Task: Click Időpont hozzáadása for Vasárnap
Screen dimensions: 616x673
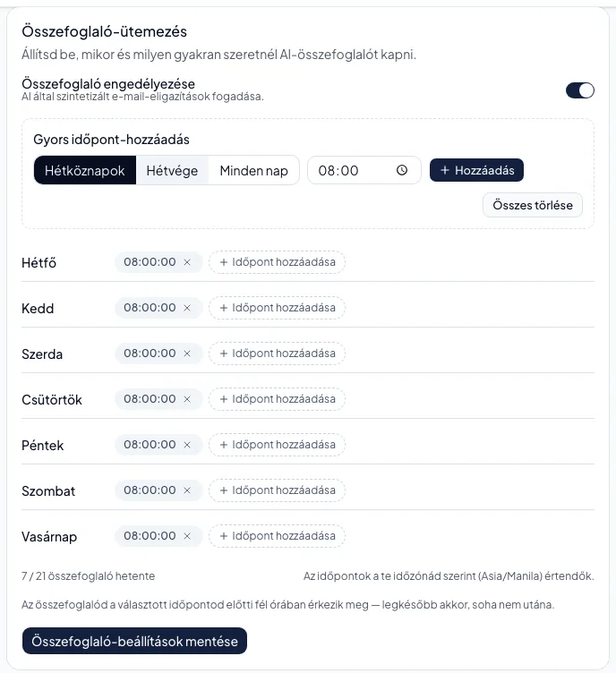Action: [277, 536]
